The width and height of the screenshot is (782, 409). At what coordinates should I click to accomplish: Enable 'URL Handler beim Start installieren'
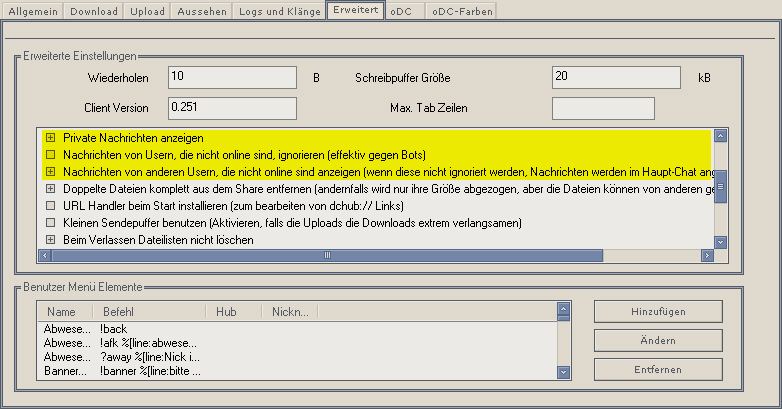click(x=50, y=205)
